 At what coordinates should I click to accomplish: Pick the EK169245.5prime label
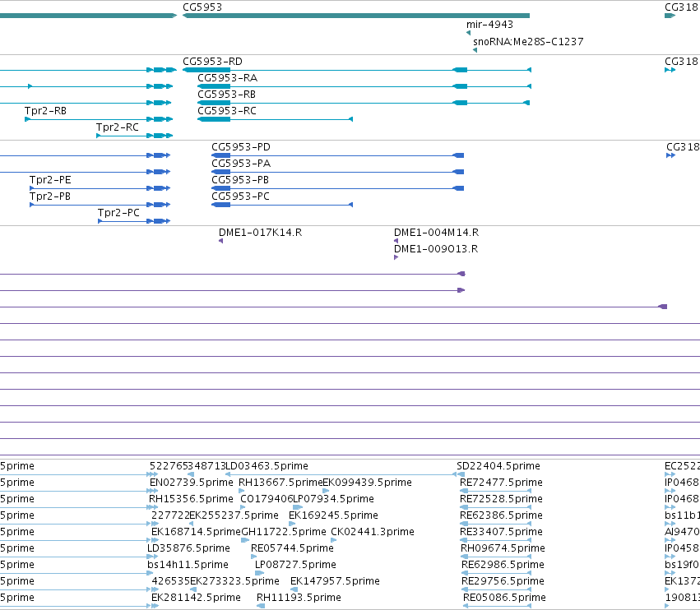click(333, 515)
